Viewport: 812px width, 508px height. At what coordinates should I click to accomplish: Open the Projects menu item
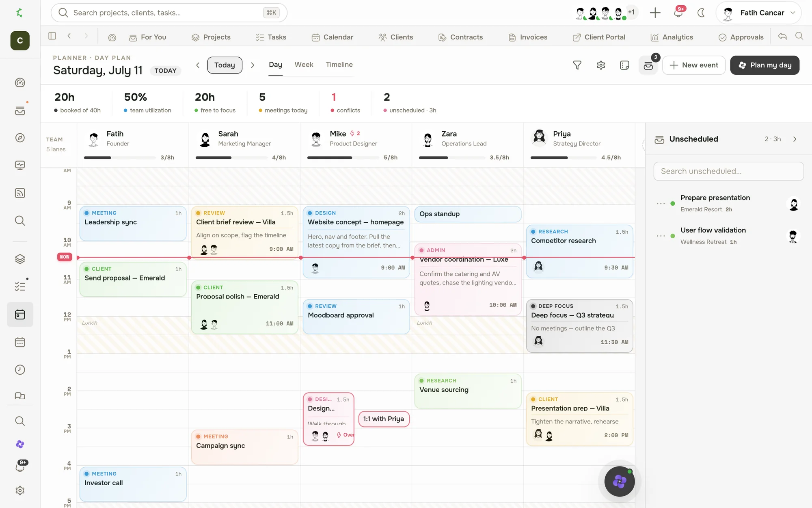(x=211, y=37)
